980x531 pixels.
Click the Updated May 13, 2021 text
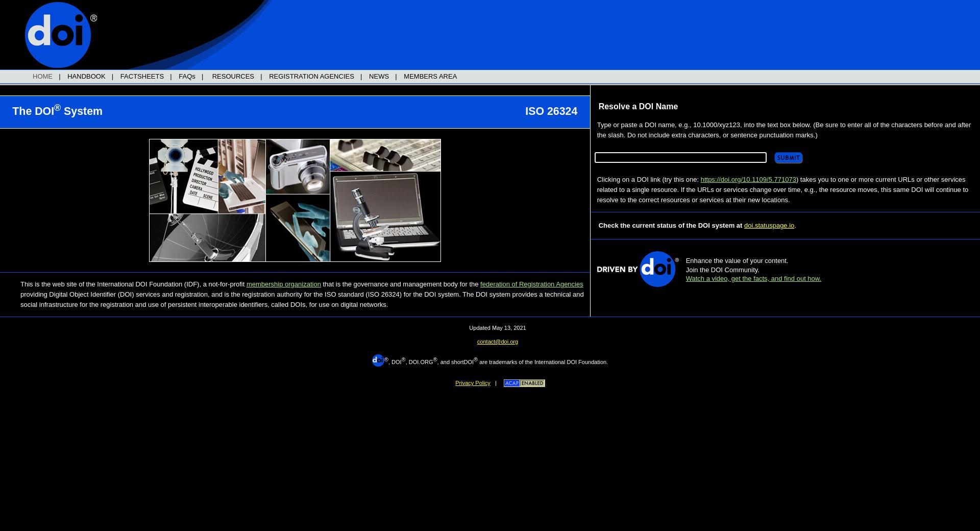pos(497,328)
